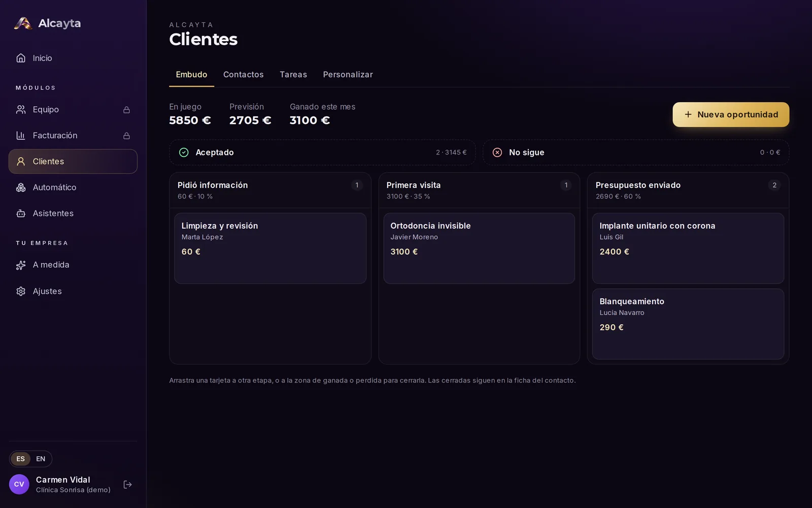Image resolution: width=812 pixels, height=508 pixels.
Task: Click the A medida sparkle icon
Action: click(x=21, y=265)
